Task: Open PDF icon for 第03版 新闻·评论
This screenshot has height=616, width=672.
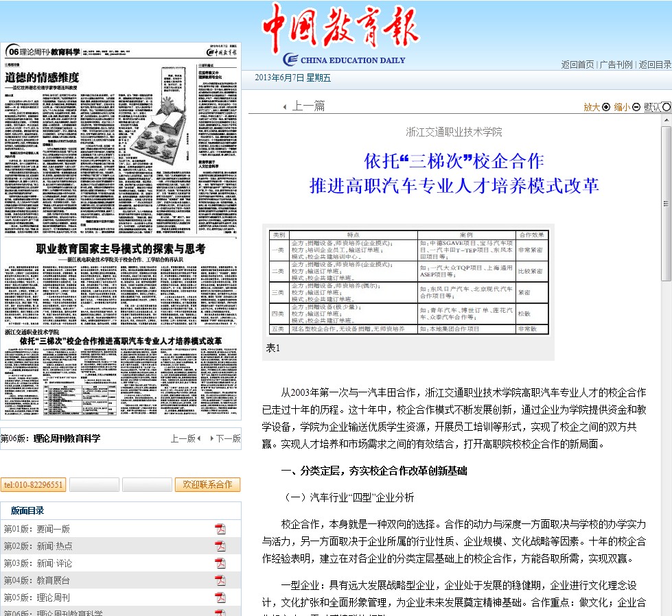Action: (x=220, y=563)
